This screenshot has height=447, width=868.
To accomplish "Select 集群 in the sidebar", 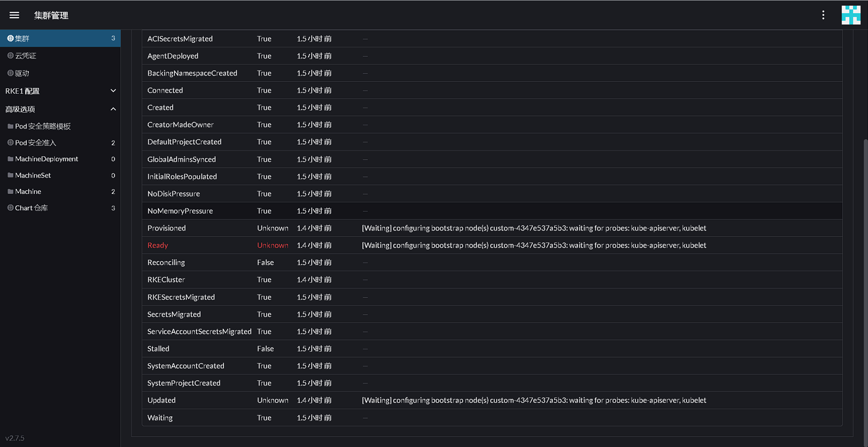I will [23, 38].
